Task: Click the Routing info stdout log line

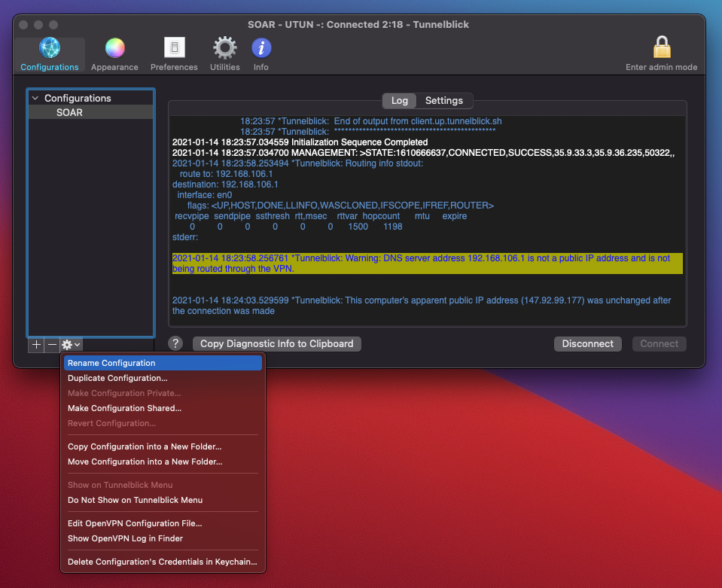Action: point(297,163)
